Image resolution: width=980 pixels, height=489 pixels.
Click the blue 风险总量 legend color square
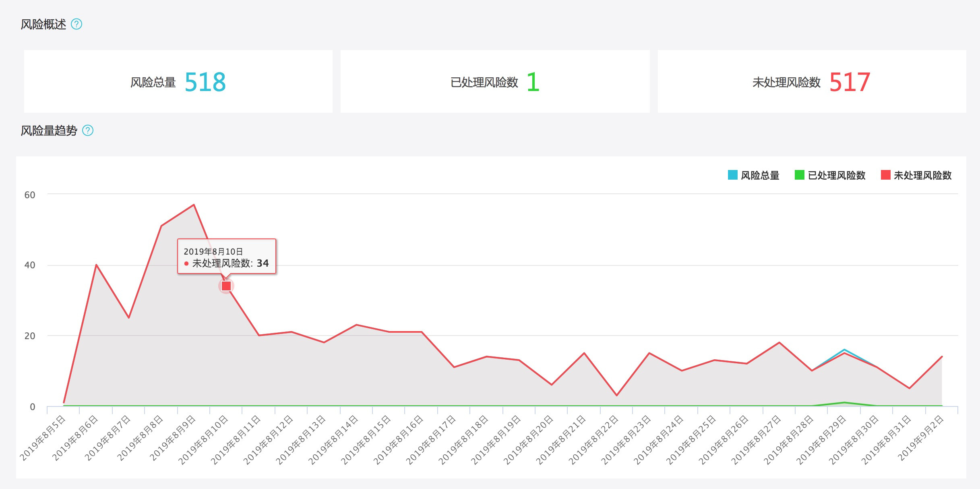coord(733,175)
